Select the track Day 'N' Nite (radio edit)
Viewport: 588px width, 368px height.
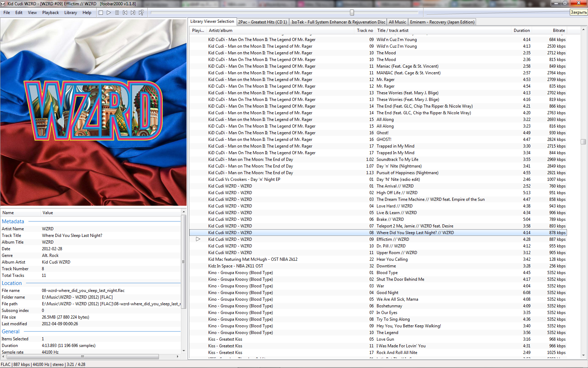coord(378,179)
